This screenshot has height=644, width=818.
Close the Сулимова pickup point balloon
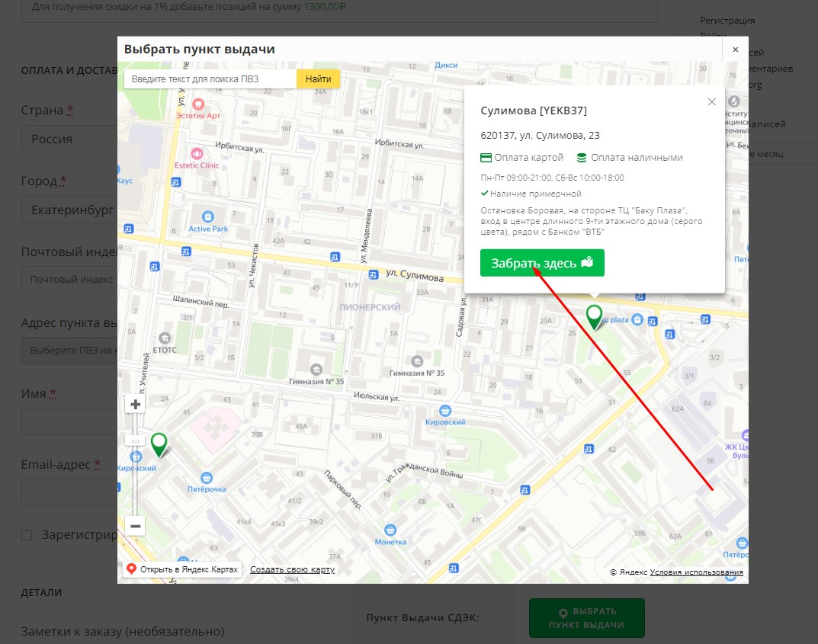[711, 101]
